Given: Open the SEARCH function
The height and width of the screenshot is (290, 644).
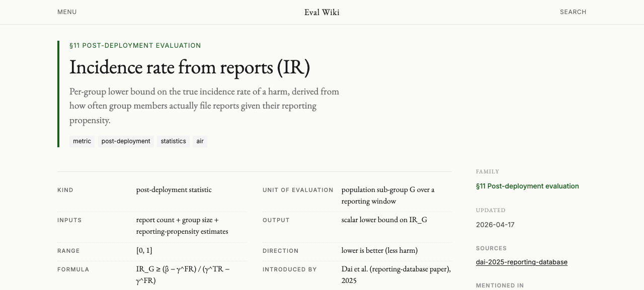Looking at the screenshot, I should pos(573,12).
